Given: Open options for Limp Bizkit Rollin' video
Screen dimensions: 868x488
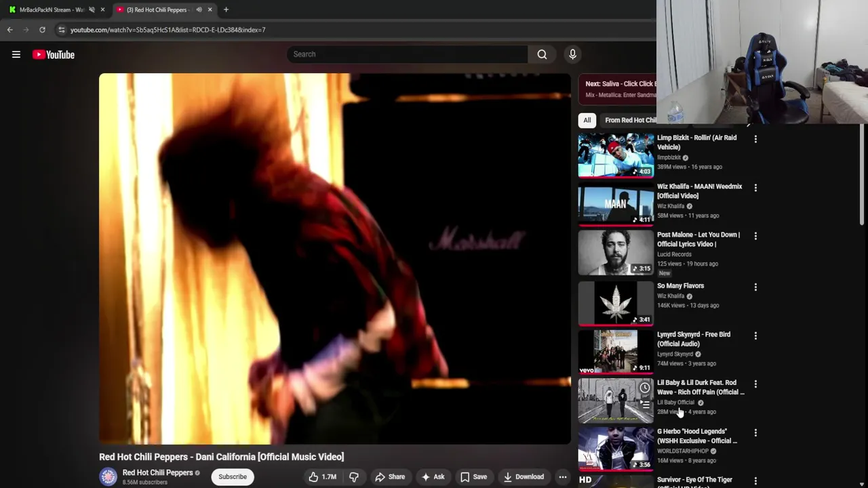Looking at the screenshot, I should 755,139.
